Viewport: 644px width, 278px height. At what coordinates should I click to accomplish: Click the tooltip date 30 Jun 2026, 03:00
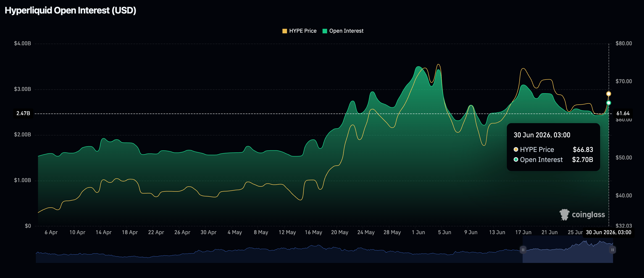click(x=542, y=135)
